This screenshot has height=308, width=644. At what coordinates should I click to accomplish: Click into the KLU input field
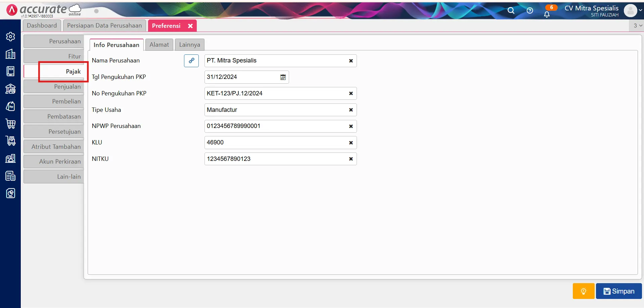pyautogui.click(x=275, y=142)
